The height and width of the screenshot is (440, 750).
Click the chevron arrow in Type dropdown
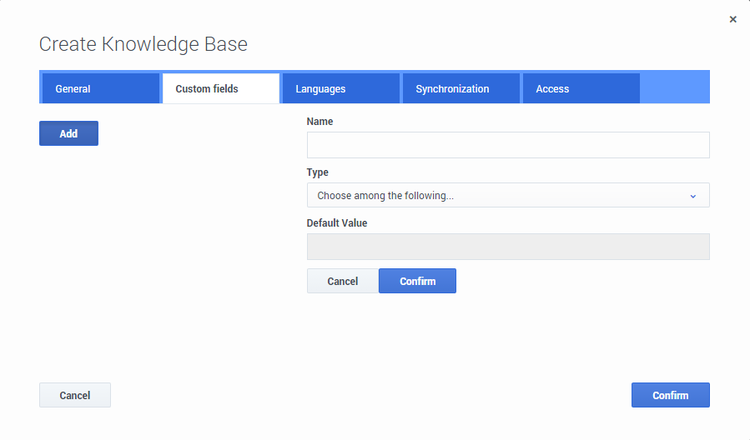coord(693,196)
